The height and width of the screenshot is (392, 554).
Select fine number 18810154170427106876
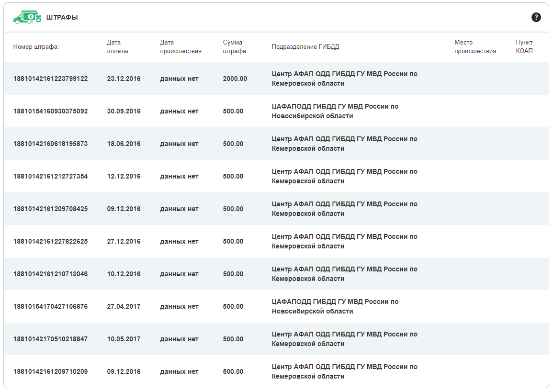[x=51, y=306]
